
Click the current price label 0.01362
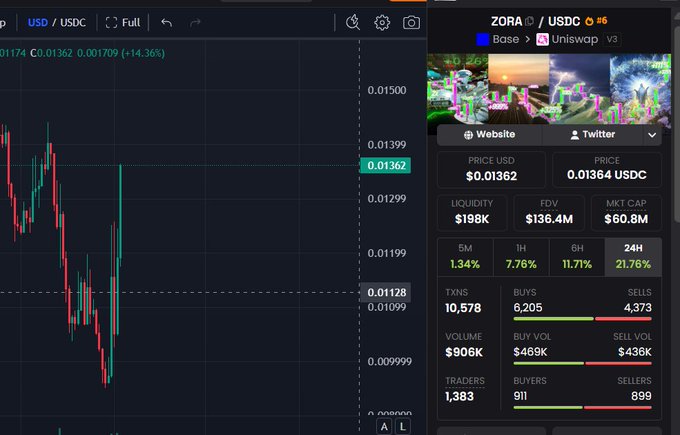(386, 165)
